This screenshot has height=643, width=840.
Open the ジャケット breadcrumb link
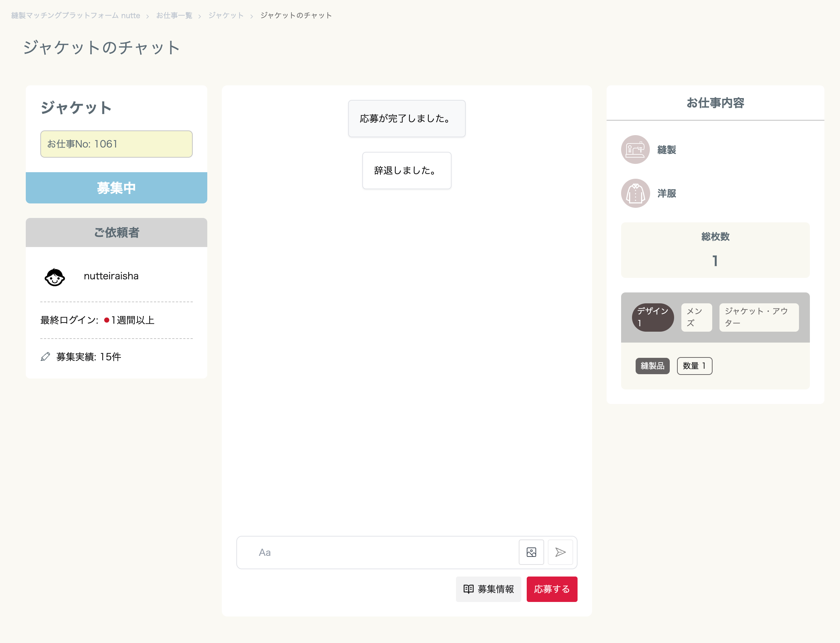[x=226, y=15]
